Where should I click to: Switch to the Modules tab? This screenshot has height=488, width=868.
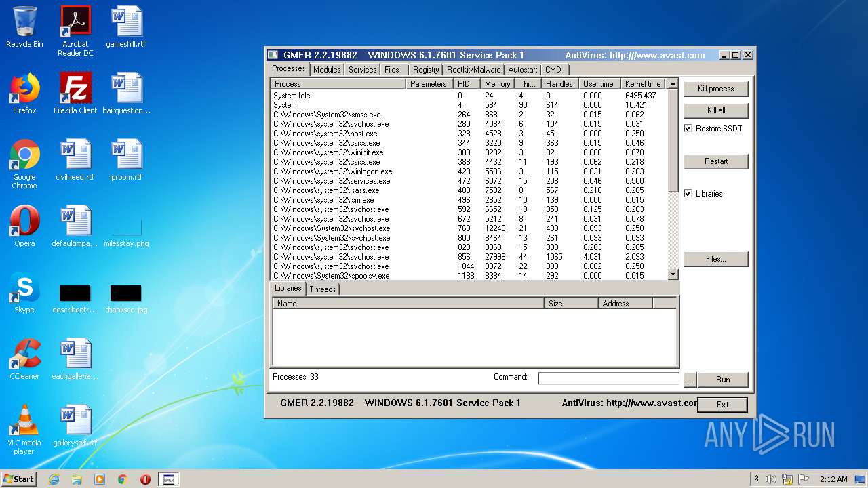pyautogui.click(x=327, y=69)
